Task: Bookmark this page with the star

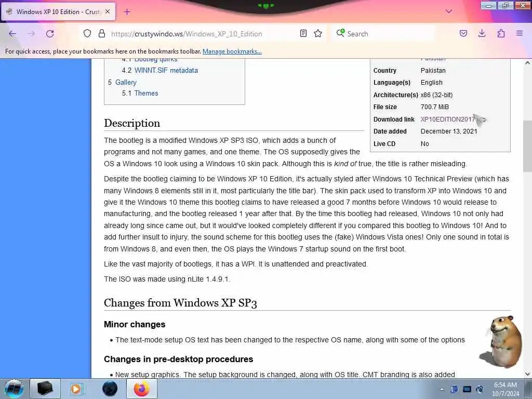Action: tap(318, 33)
